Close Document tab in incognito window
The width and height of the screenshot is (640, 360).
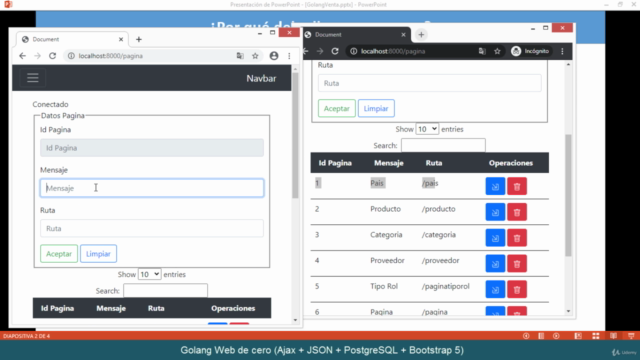click(x=403, y=35)
